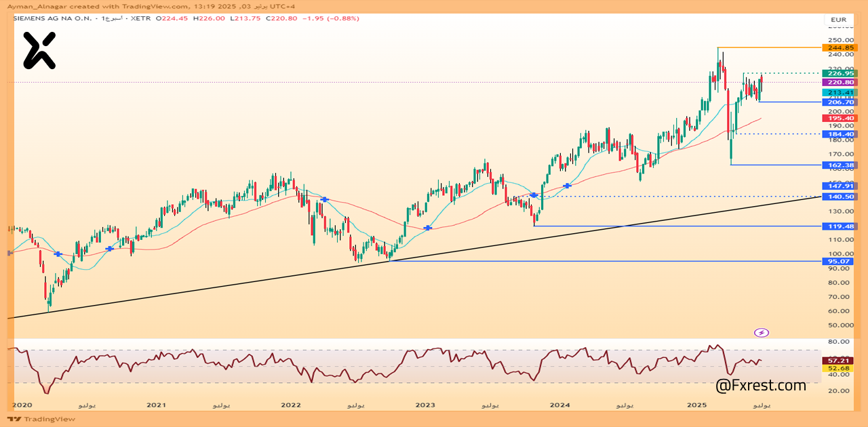The height and width of the screenshot is (427, 868).
Task: Select the 195.40 red moving average label
Action: pyautogui.click(x=840, y=118)
